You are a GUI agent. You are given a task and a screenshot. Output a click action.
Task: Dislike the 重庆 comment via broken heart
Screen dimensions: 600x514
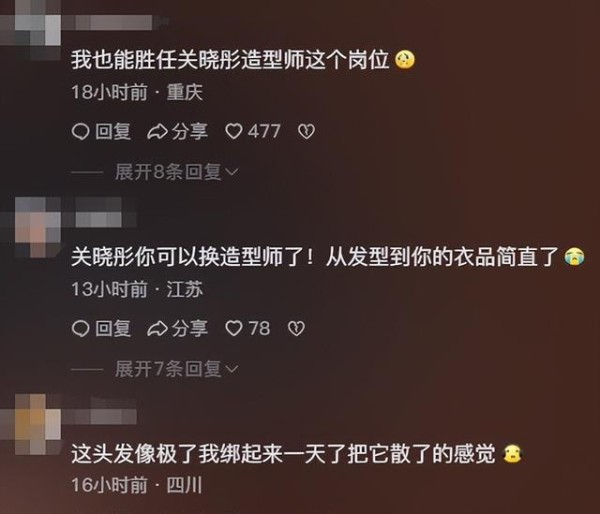click(x=306, y=132)
